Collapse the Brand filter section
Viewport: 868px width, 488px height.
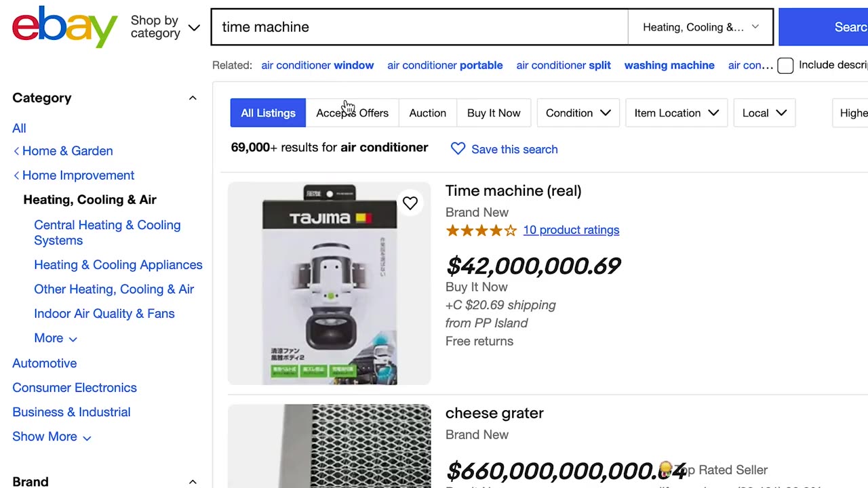coord(193,482)
